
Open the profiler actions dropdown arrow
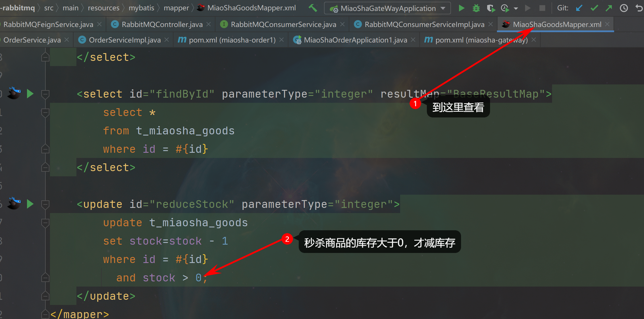516,8
